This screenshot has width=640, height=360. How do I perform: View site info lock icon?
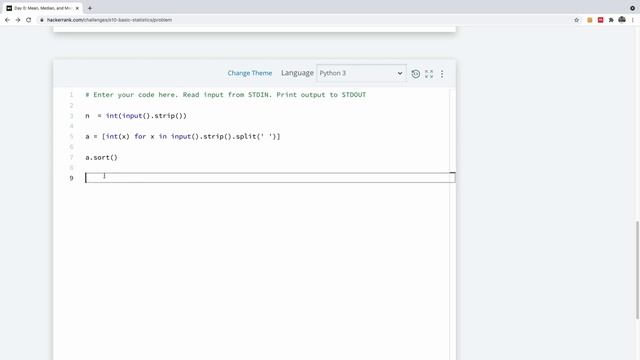[x=42, y=20]
